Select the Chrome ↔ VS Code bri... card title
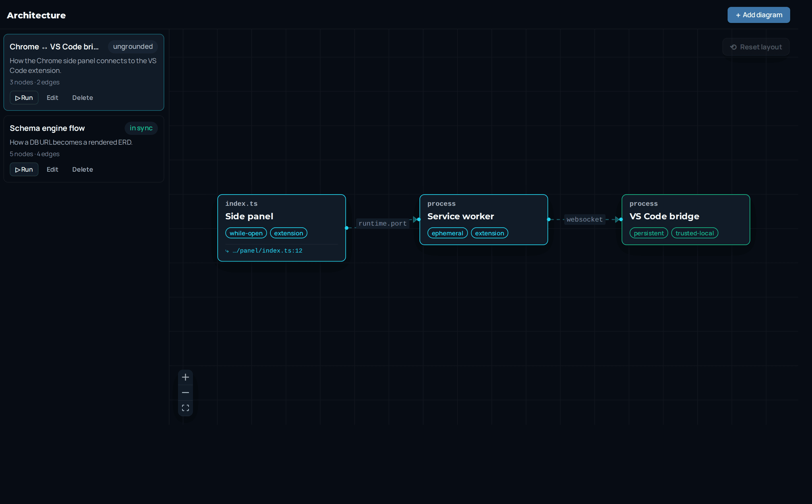This screenshot has height=504, width=812. point(54,47)
